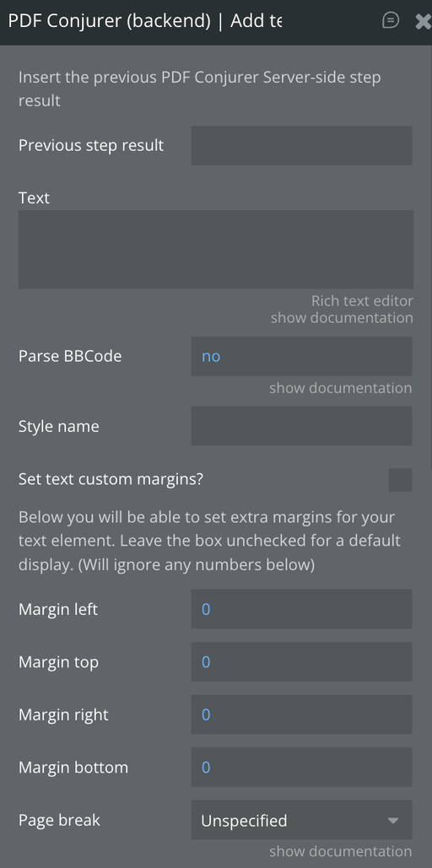Close the PDF Conjurer property panel
This screenshot has height=868, width=432.
[423, 22]
